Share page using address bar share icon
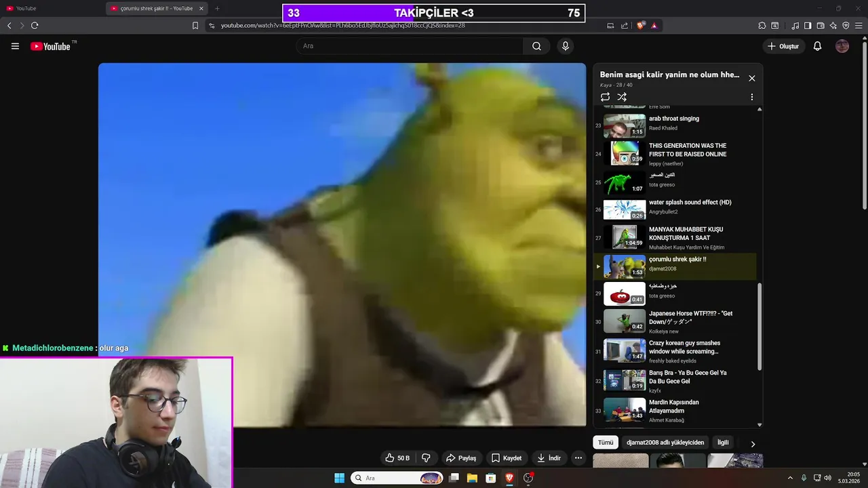Viewport: 868px width, 488px height. coord(625,26)
